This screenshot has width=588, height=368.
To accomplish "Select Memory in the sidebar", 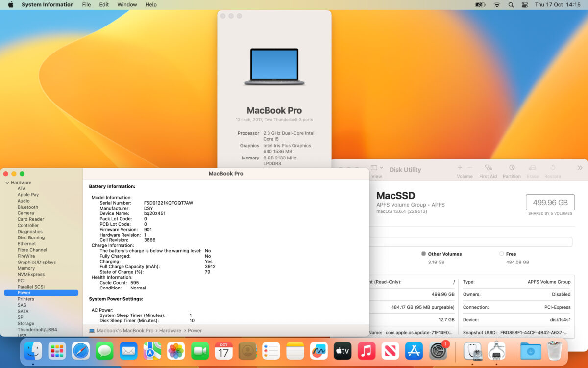I will (26, 268).
